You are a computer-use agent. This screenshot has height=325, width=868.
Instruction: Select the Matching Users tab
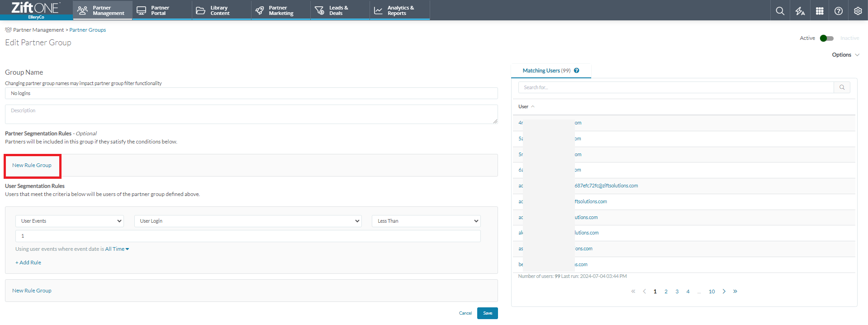coord(550,71)
